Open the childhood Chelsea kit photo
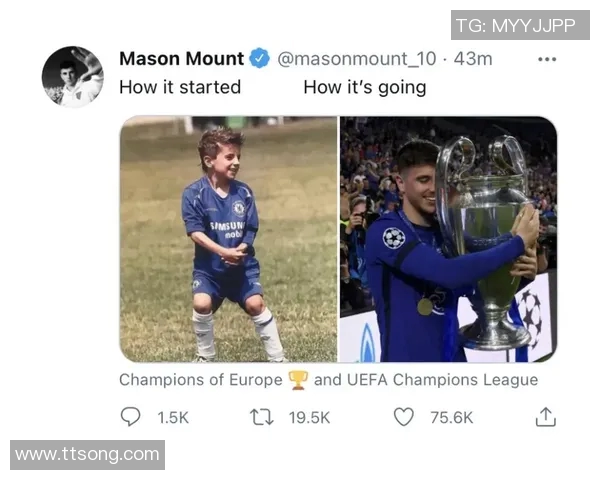This screenshot has width=600, height=480. click(x=228, y=239)
